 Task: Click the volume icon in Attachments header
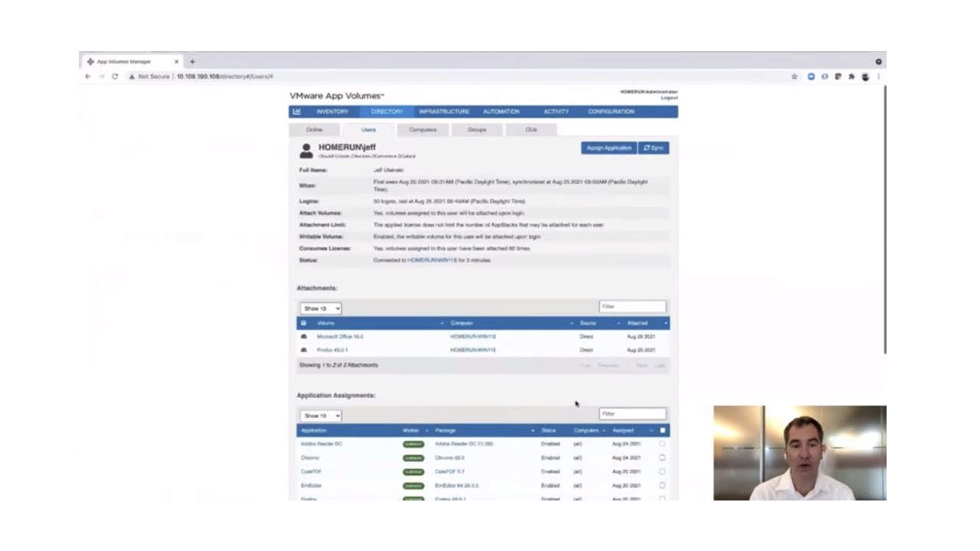(303, 323)
